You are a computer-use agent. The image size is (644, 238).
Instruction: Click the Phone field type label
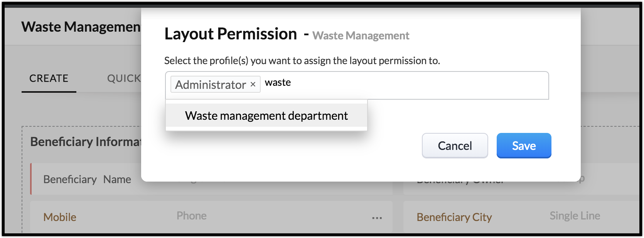click(192, 216)
